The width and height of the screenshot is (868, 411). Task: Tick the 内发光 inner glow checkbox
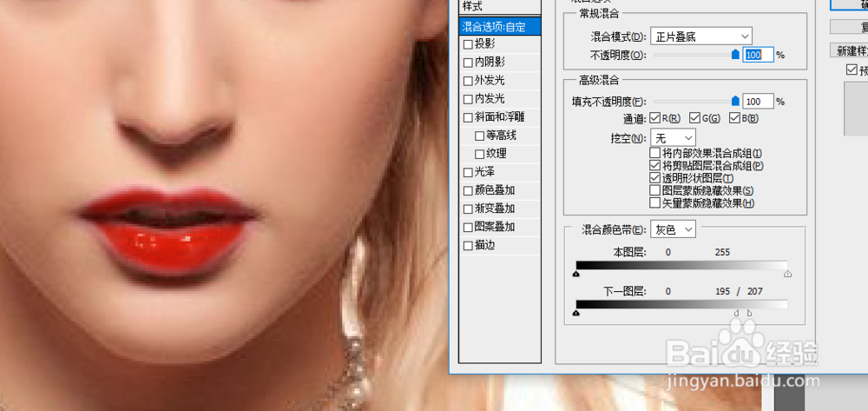coord(469,99)
